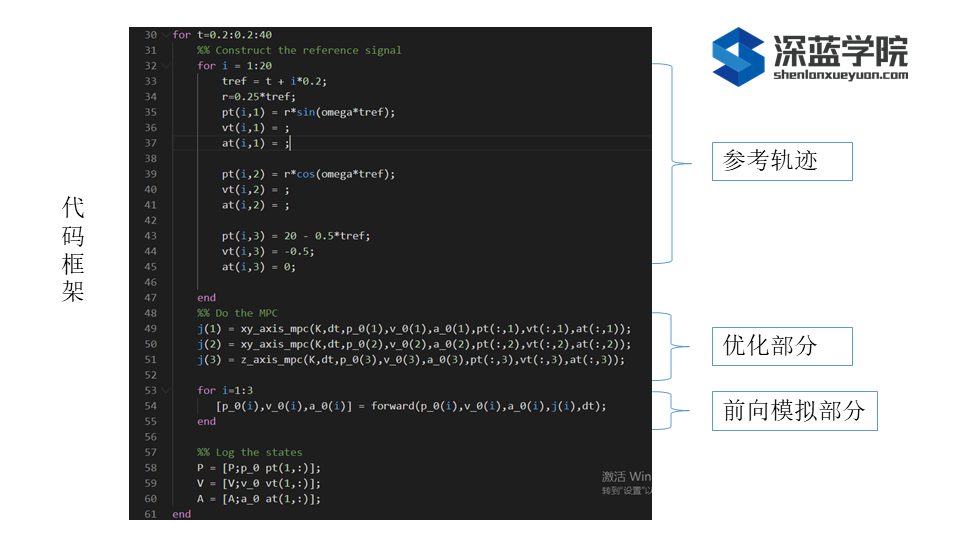Click the 'tref = t + i*0.2;' line

274,81
